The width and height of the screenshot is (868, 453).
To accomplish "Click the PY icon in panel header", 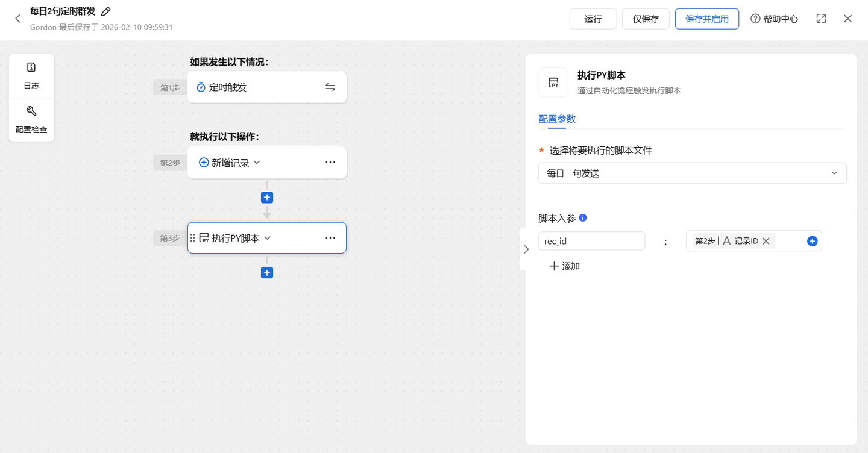I will [x=553, y=83].
